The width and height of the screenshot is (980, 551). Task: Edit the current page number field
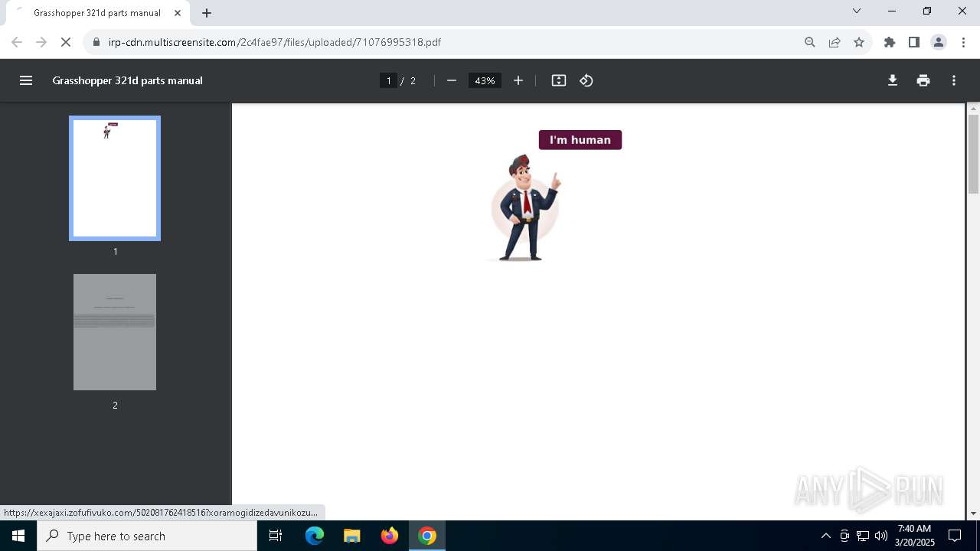[x=388, y=80]
